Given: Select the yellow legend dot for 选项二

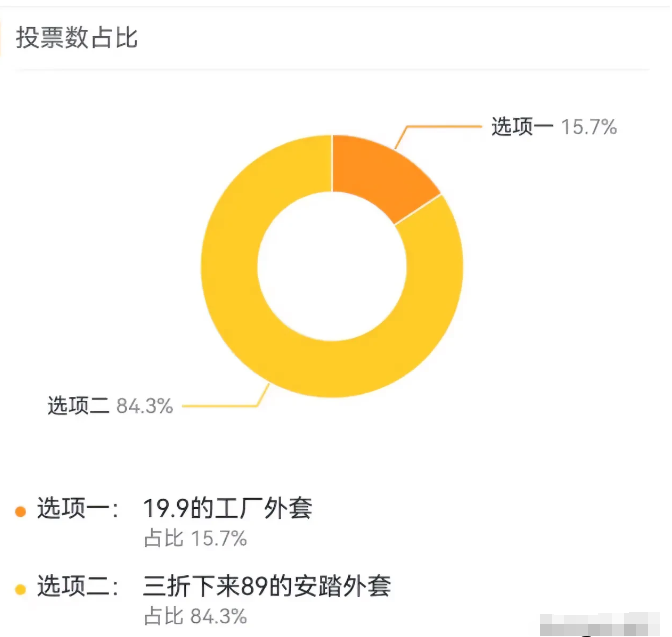Looking at the screenshot, I should (20, 589).
